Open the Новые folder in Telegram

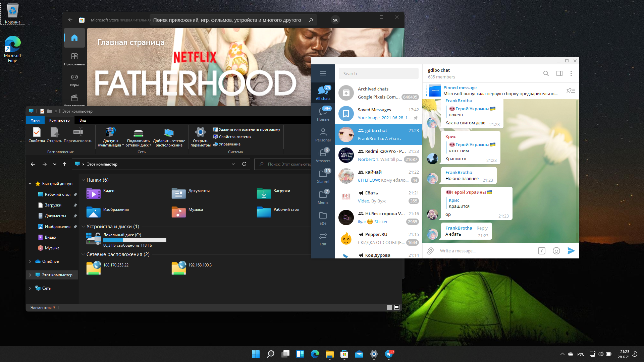[323, 114]
